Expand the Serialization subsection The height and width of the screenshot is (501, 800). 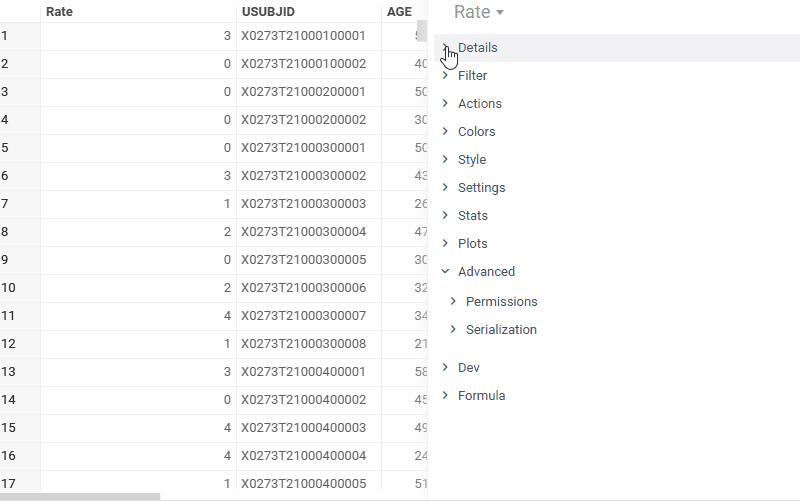pos(501,330)
